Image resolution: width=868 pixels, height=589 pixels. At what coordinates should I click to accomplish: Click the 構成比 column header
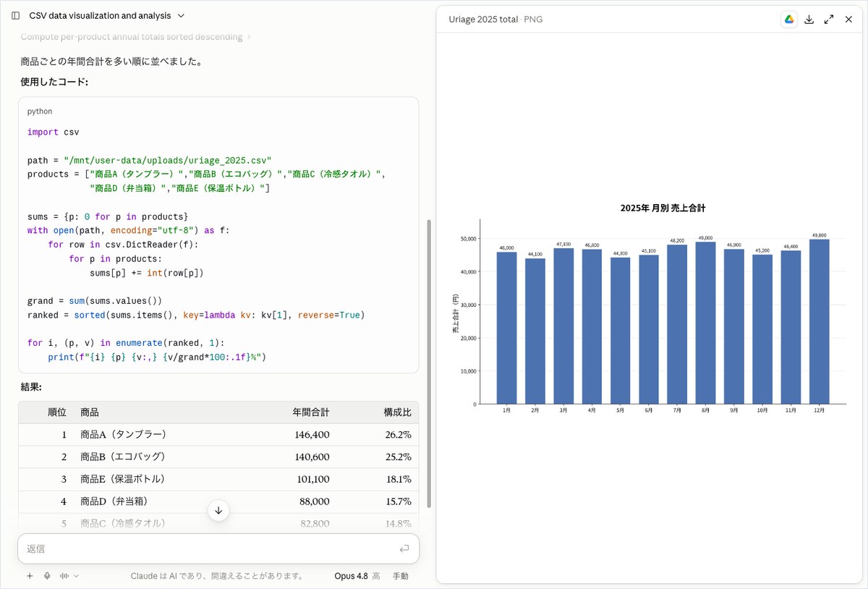pyautogui.click(x=398, y=412)
